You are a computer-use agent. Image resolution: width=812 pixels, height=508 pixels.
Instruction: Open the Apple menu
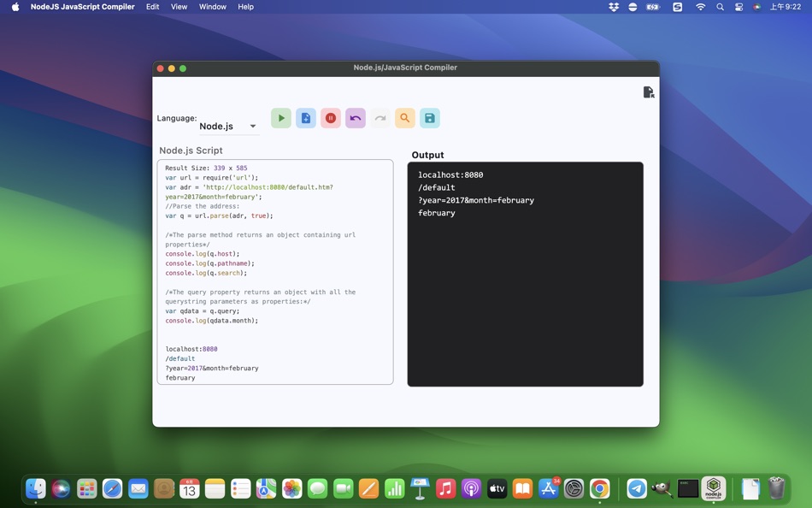point(15,7)
